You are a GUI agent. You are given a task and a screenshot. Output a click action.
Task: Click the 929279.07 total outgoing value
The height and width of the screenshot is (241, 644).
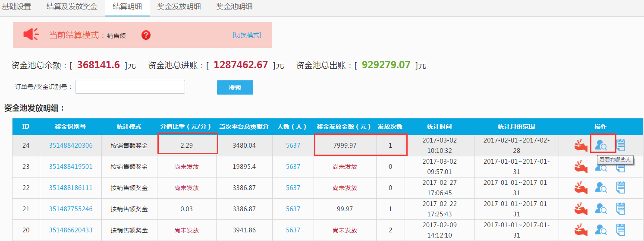tap(386, 65)
